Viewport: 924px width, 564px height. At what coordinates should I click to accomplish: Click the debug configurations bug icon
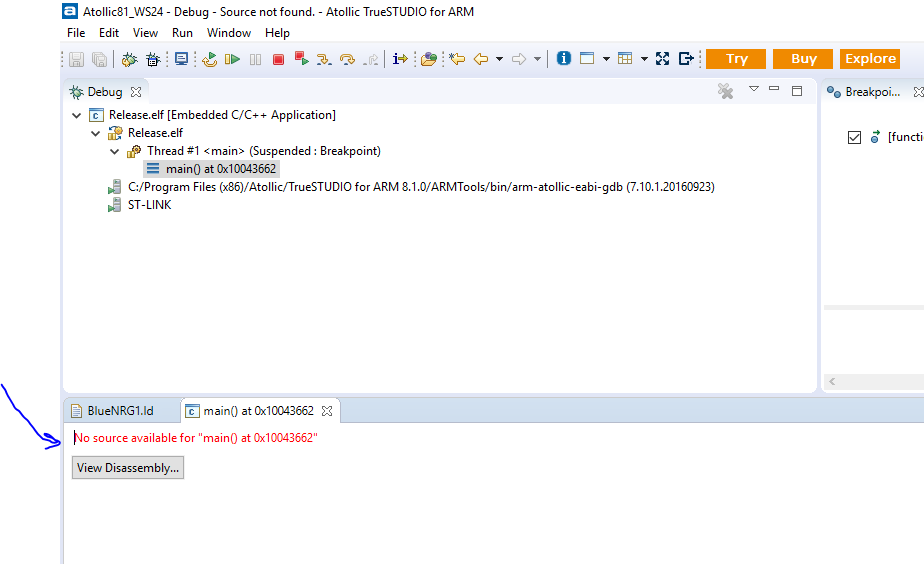(153, 59)
